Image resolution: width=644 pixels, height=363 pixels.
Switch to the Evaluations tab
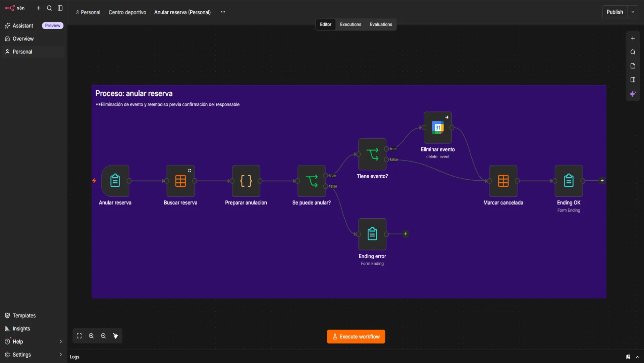(x=381, y=25)
